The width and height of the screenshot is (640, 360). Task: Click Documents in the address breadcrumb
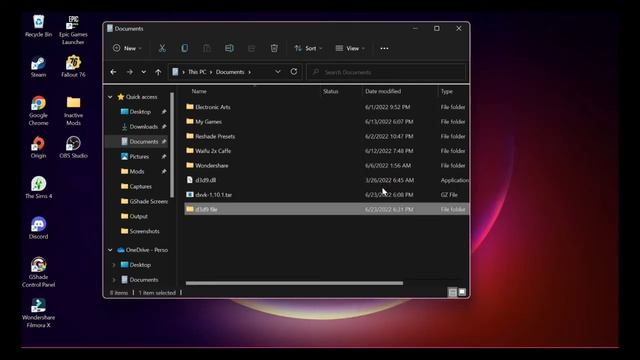pyautogui.click(x=230, y=72)
